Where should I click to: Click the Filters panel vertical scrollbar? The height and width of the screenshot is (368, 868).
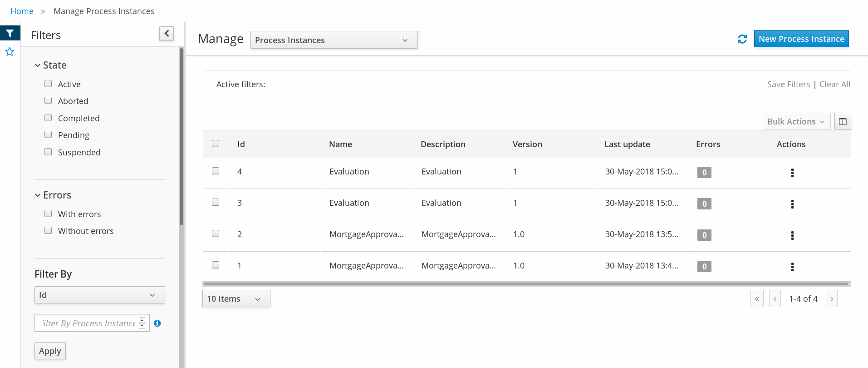pos(181,136)
